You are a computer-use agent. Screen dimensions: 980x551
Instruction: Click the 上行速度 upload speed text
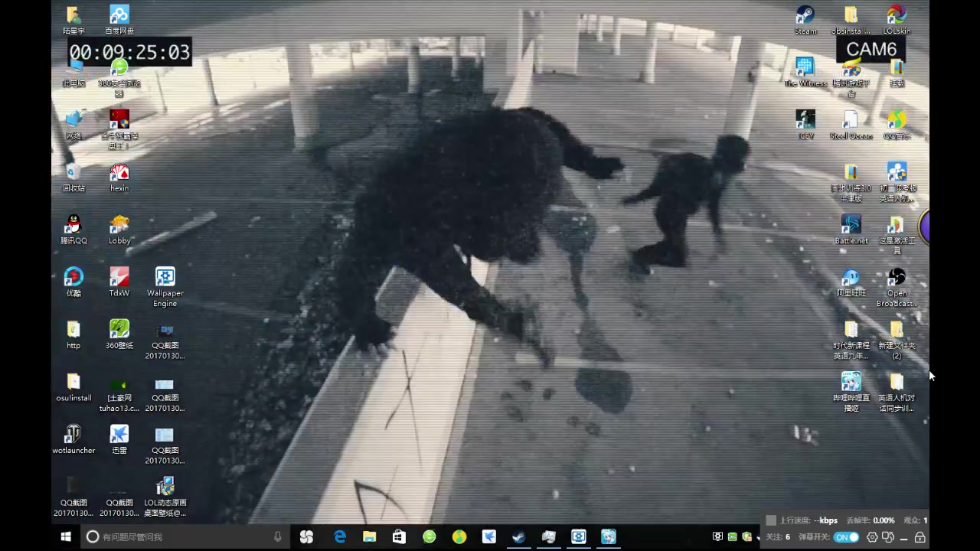[808, 520]
